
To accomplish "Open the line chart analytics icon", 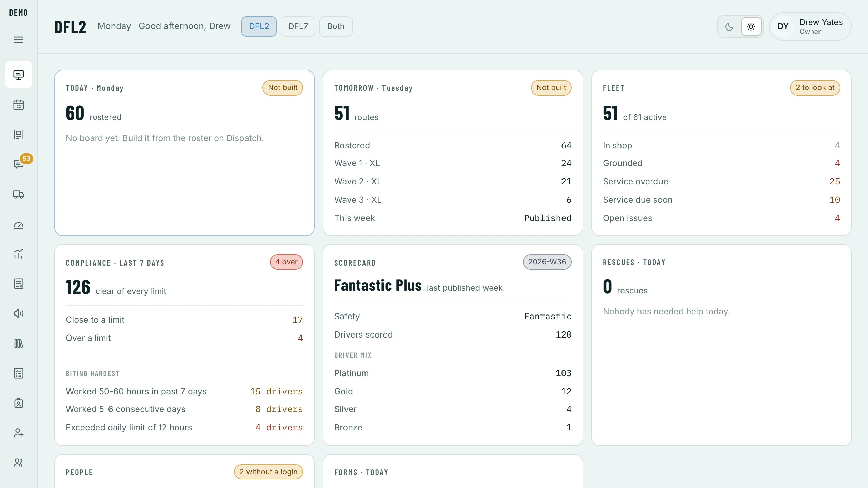I will 19,254.
